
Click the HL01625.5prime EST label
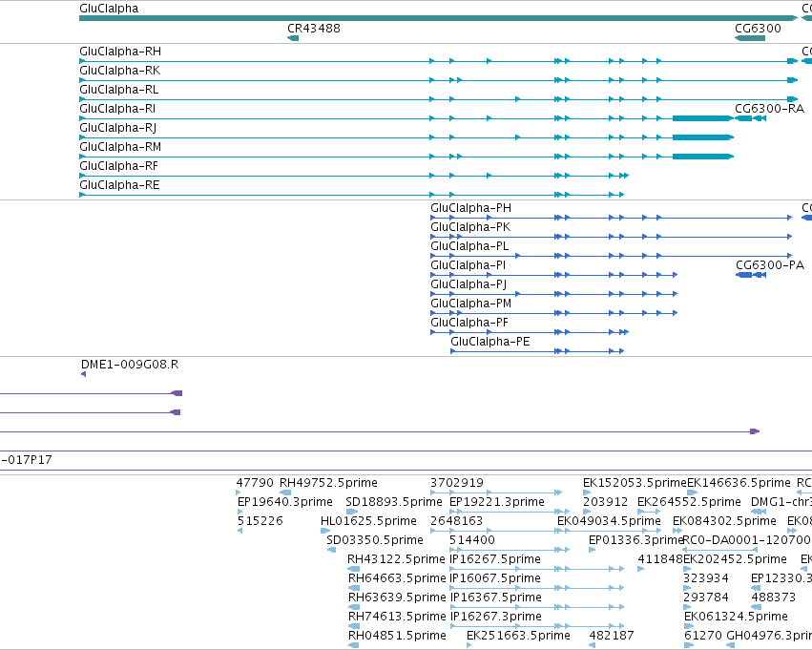click(x=368, y=521)
